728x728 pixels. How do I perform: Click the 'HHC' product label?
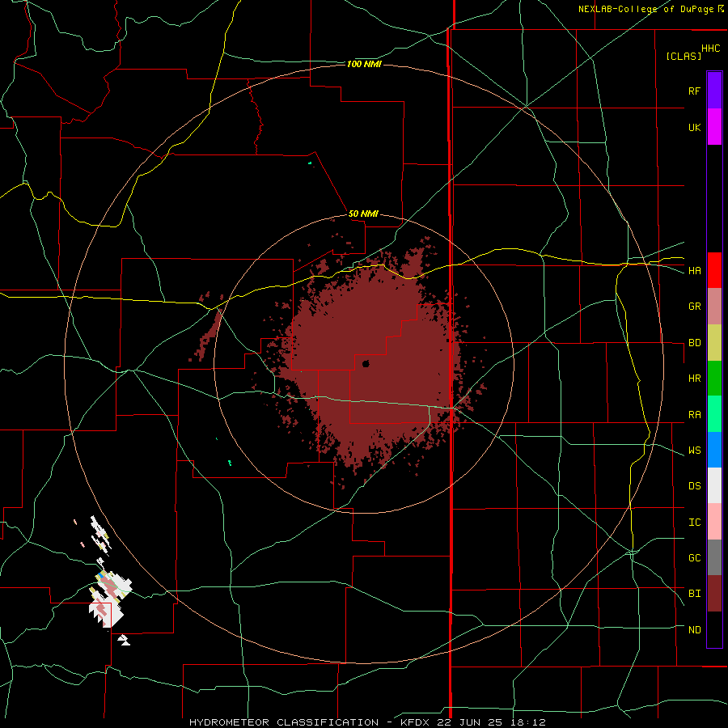[x=710, y=49]
